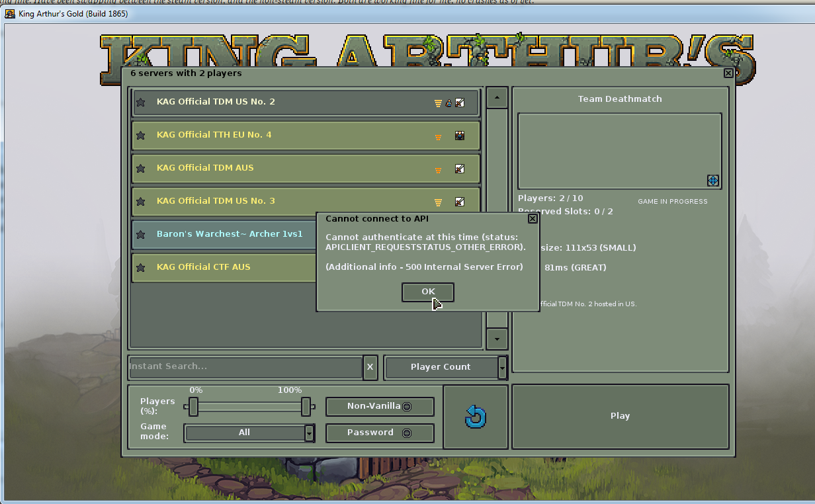Click the map preview target icon

712,181
